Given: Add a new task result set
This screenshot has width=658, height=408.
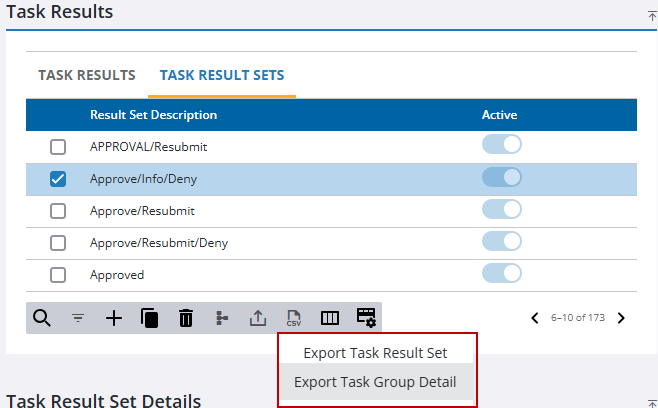Looking at the screenshot, I should [x=114, y=318].
